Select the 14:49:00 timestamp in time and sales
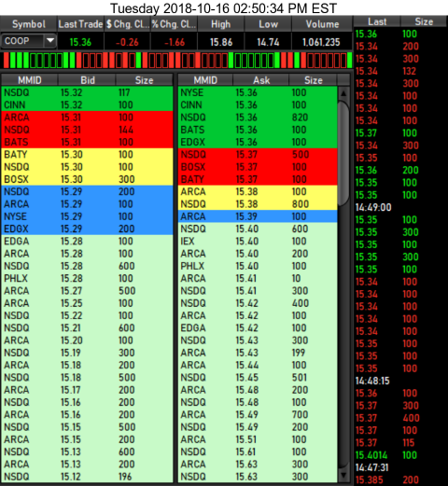 pos(373,207)
